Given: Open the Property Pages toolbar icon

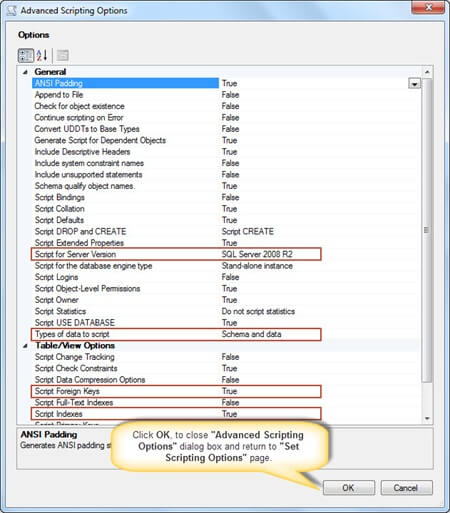Looking at the screenshot, I should tap(62, 55).
